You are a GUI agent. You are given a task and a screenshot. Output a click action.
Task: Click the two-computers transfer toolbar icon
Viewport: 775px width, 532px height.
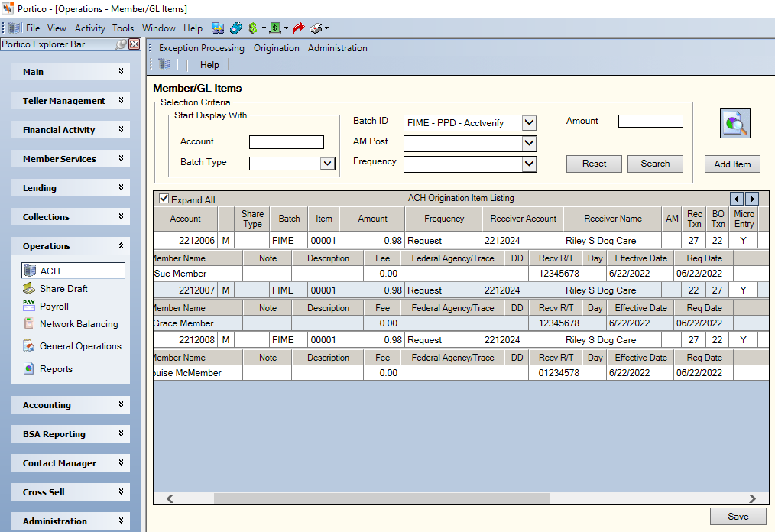pyautogui.click(x=218, y=28)
